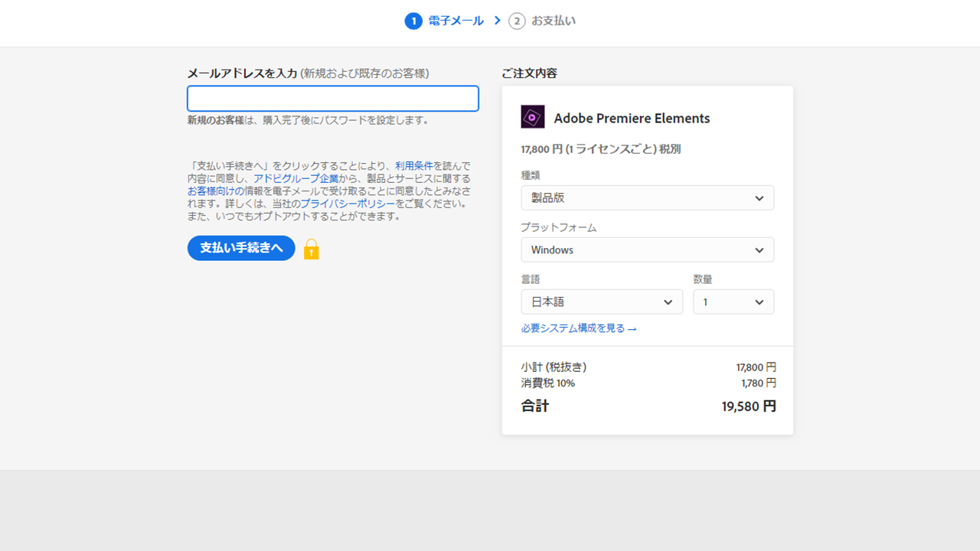
Task: Click the step 2 お支払い indicator
Action: 542,21
